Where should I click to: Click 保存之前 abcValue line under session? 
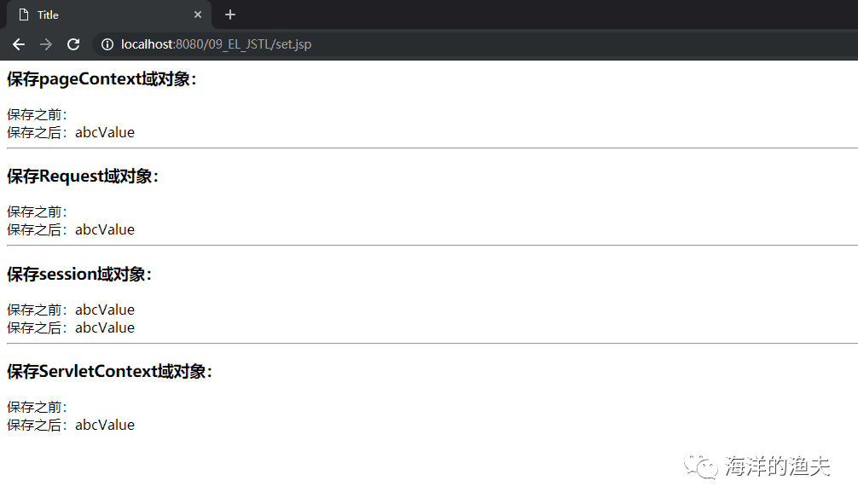[x=71, y=310]
